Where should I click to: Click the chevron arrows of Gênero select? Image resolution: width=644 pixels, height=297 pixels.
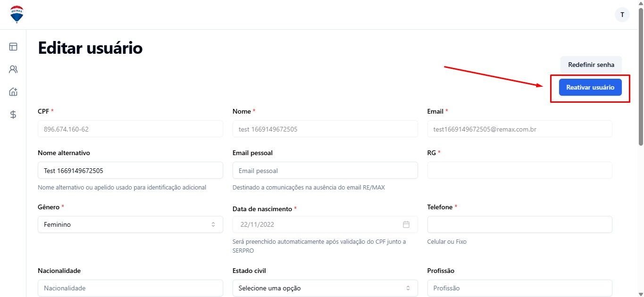tap(213, 224)
